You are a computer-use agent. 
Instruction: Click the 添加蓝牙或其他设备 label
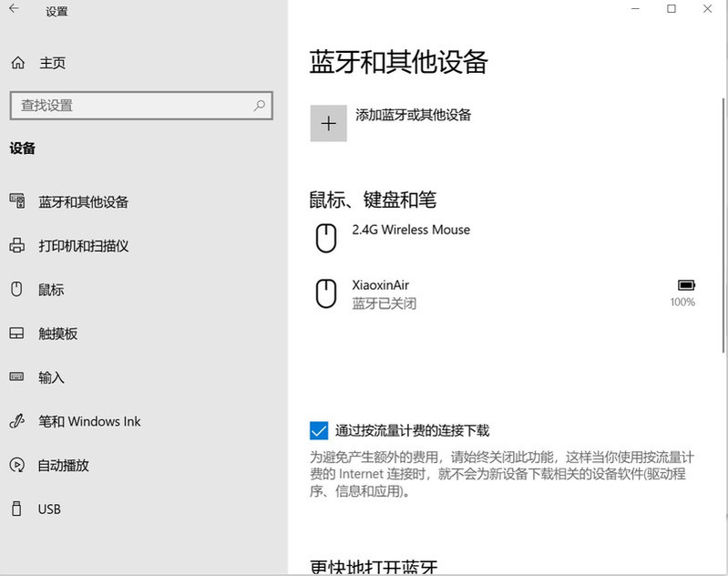[x=413, y=115]
